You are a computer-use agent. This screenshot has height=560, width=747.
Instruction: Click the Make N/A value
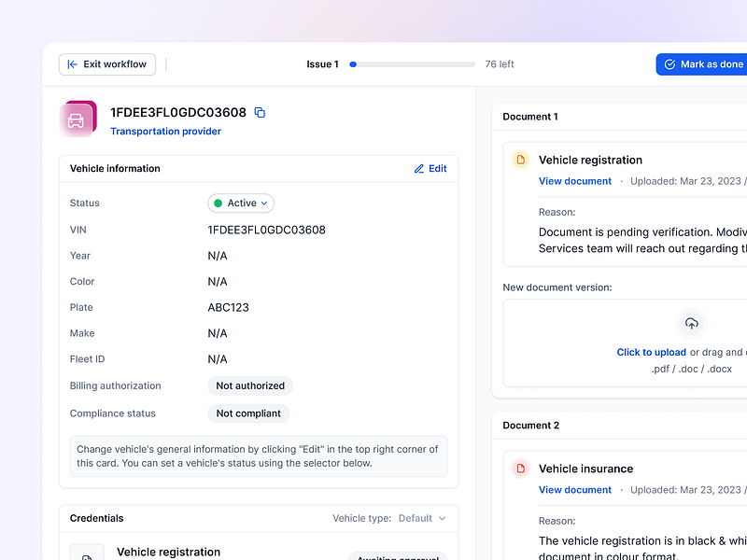[218, 333]
